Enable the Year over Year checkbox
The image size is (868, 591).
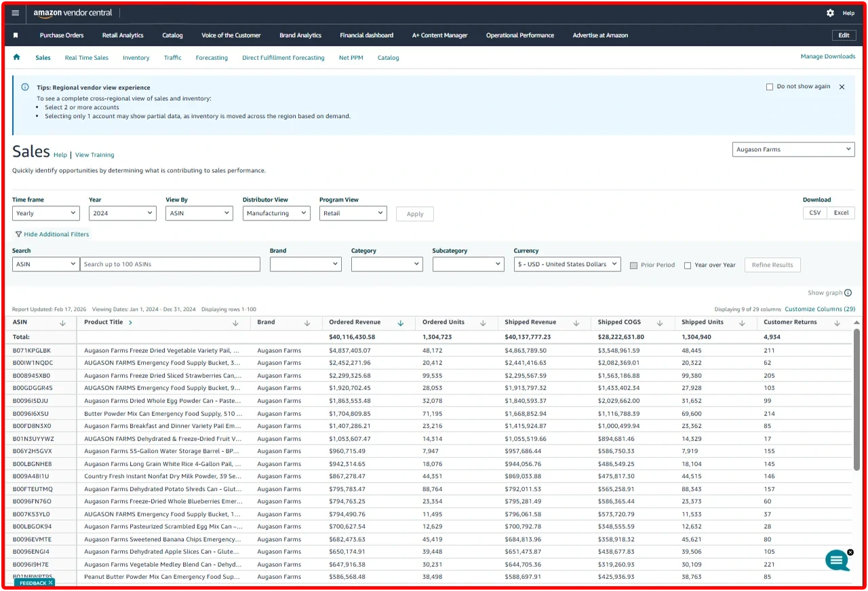pos(688,265)
